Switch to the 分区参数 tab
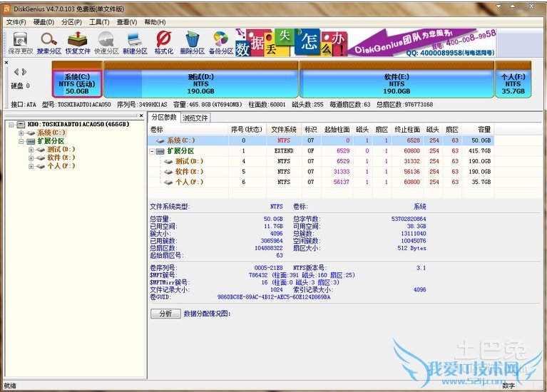Image resolution: width=547 pixels, height=392 pixels. [164, 117]
